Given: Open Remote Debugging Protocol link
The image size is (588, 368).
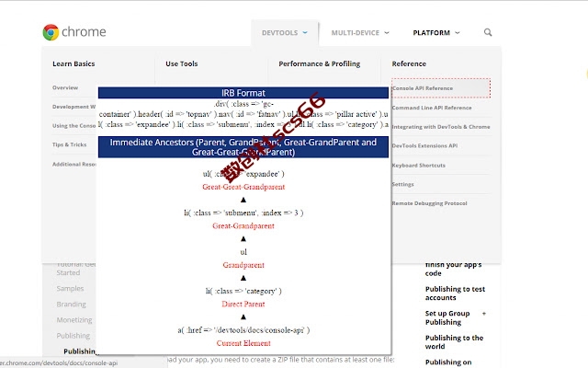Looking at the screenshot, I should coord(429,203).
